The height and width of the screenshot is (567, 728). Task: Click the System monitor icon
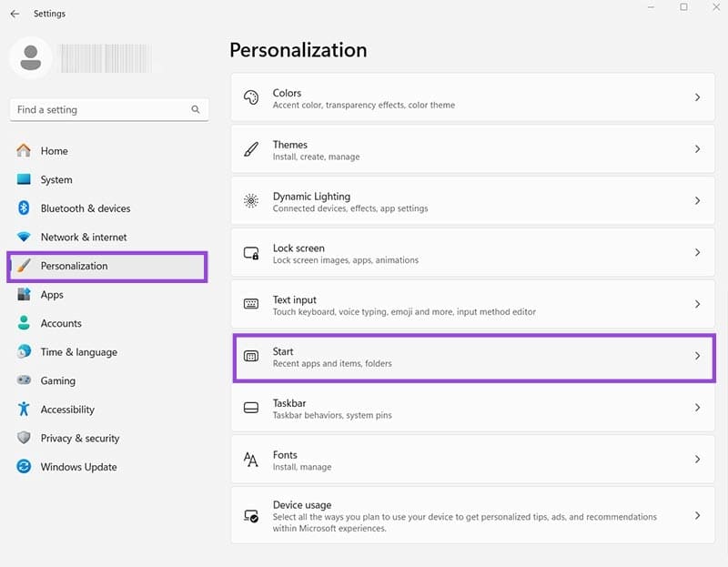pos(24,179)
